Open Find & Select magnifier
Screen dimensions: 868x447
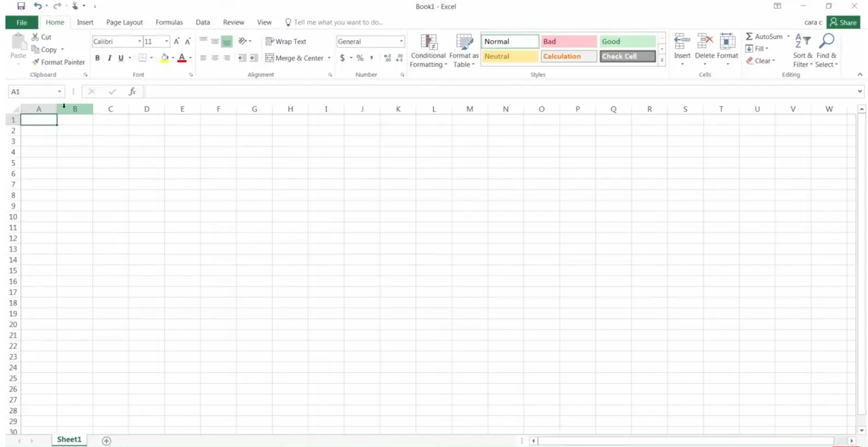(x=826, y=41)
